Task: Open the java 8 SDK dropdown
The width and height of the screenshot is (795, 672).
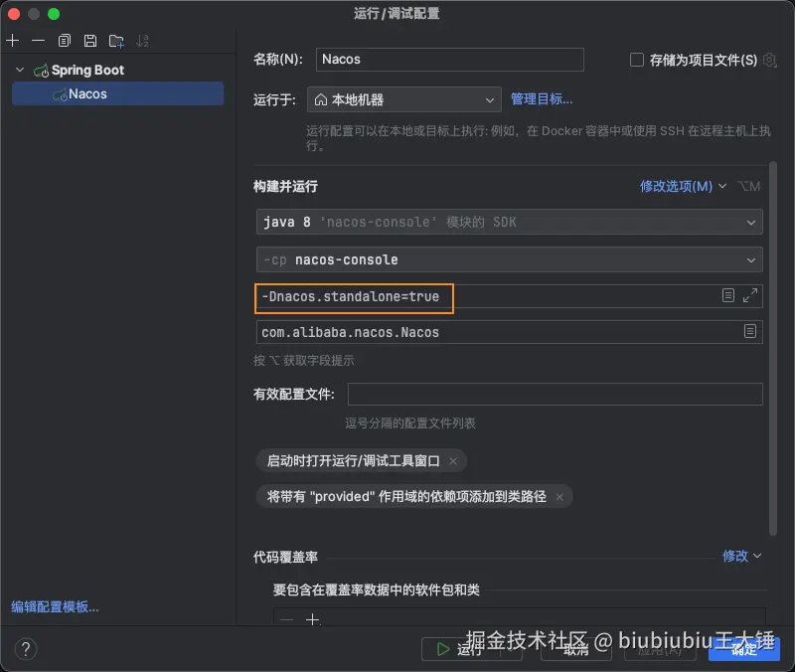Action: [509, 222]
